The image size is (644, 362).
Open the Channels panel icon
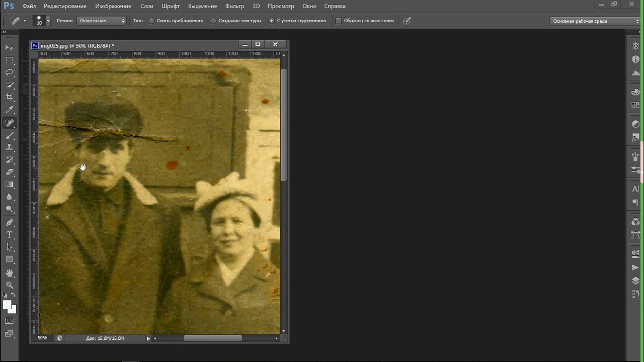pos(635,222)
